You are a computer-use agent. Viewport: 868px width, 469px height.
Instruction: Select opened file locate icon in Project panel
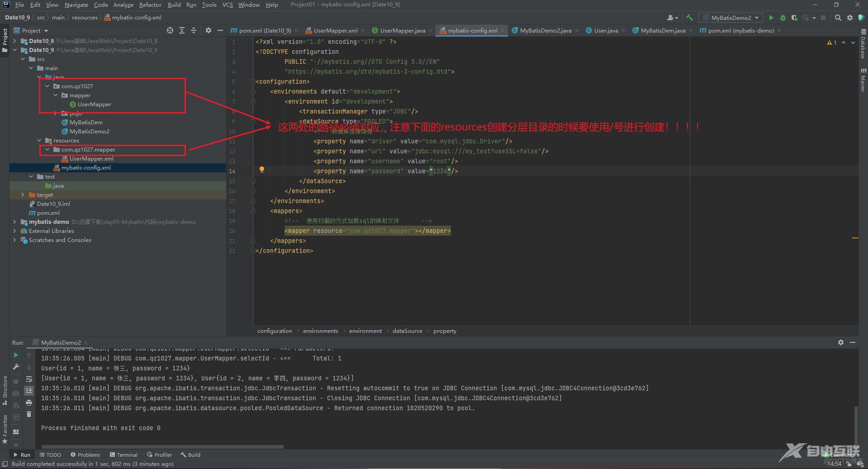tap(170, 30)
